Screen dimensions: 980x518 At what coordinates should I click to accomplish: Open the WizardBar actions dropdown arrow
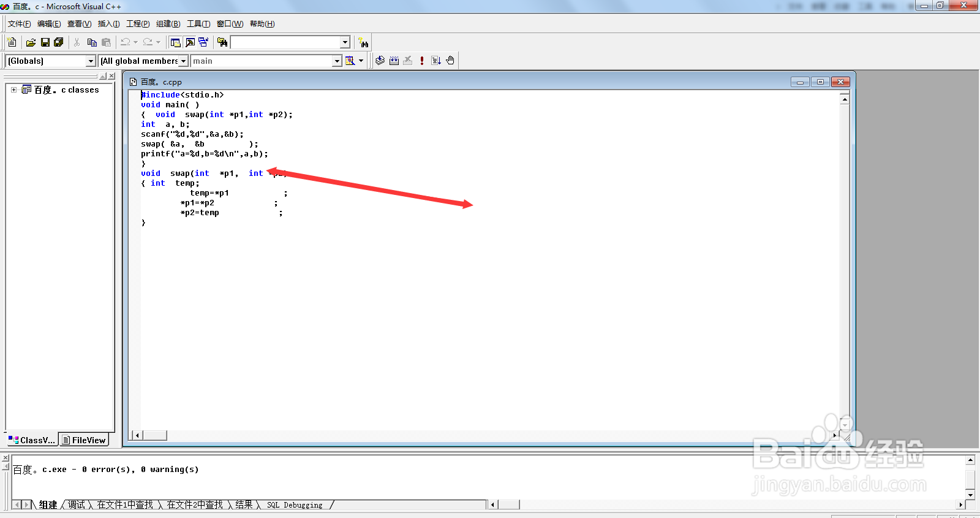point(361,61)
